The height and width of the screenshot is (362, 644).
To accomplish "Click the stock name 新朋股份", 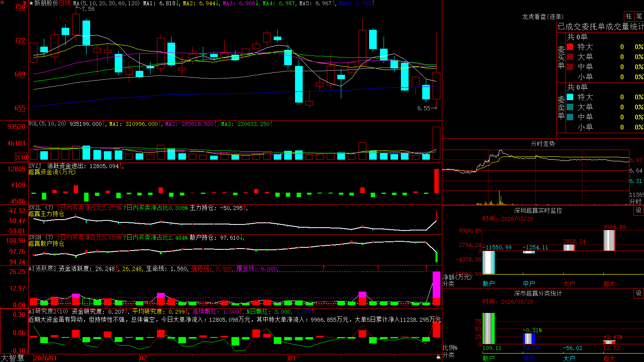I will tap(46, 3).
